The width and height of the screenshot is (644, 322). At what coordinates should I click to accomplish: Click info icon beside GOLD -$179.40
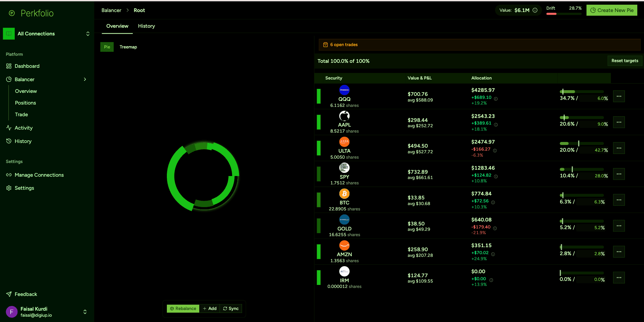coord(495,228)
